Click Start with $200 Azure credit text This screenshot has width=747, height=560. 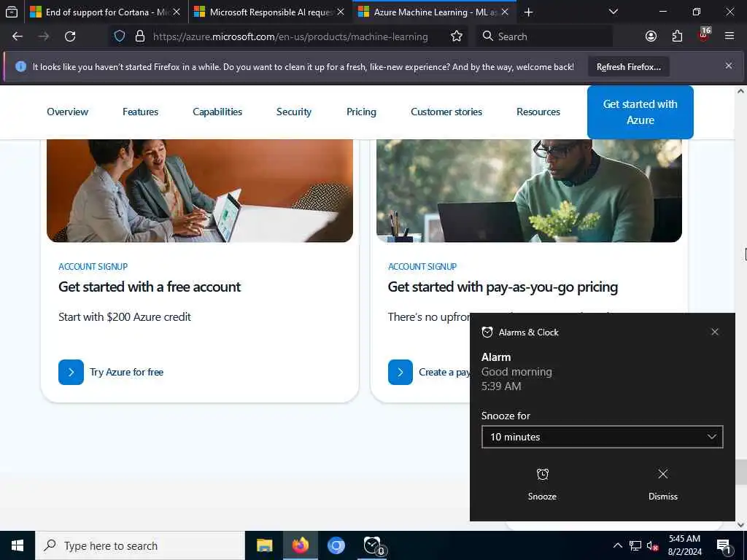(x=124, y=316)
